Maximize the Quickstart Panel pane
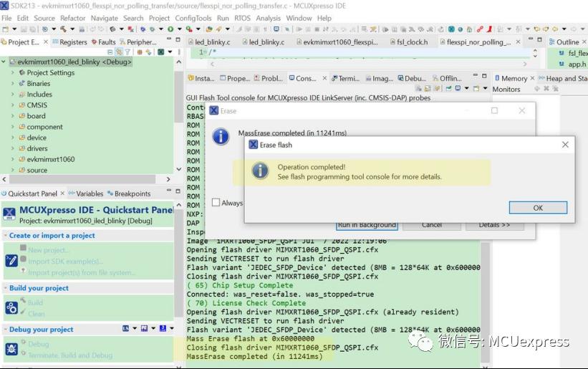The image size is (588, 369). point(178,191)
